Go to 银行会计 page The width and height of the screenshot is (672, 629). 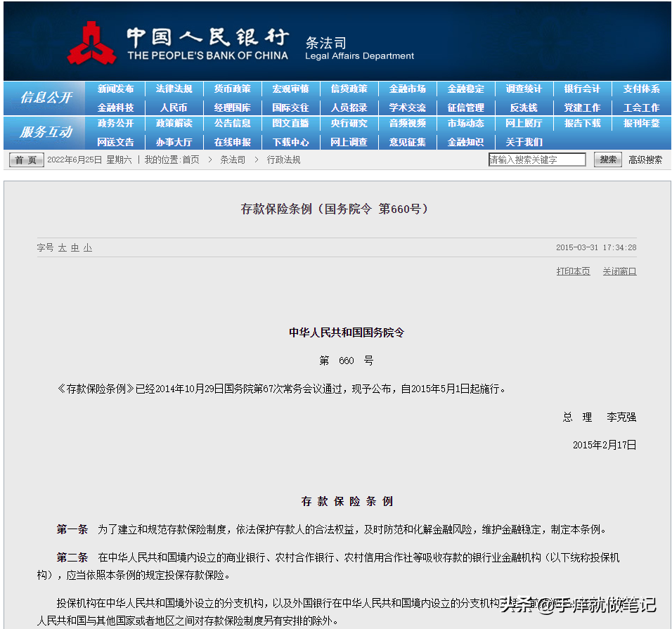click(x=582, y=89)
